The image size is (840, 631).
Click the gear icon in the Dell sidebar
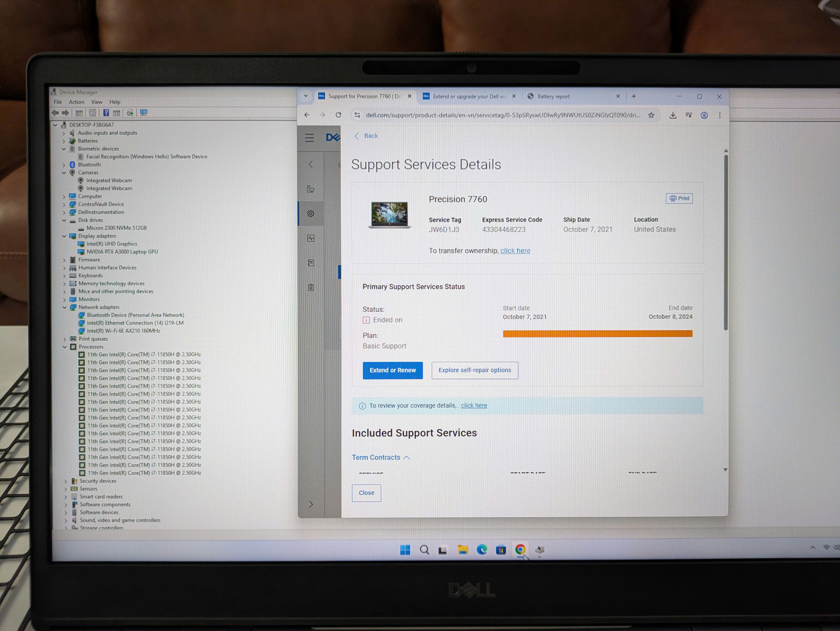[x=311, y=213]
